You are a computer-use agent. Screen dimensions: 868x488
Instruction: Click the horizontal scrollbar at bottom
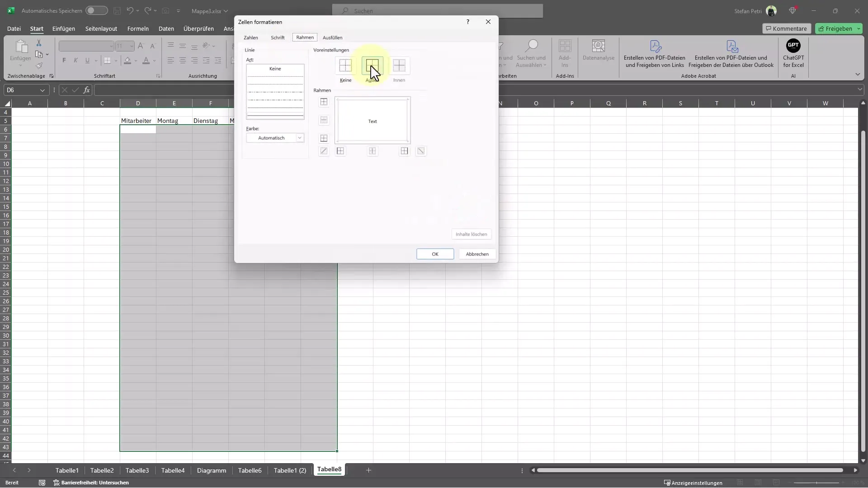[x=690, y=470]
